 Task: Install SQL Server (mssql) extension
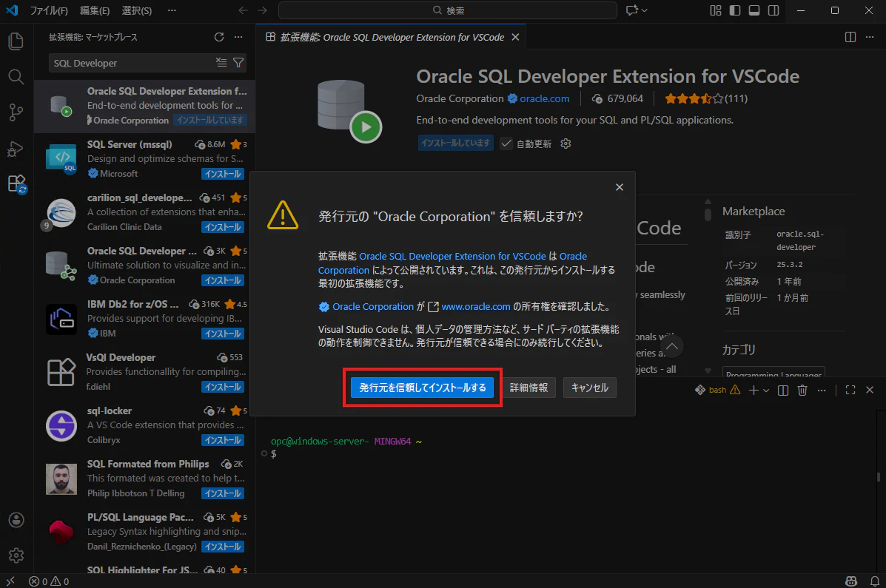[224, 174]
